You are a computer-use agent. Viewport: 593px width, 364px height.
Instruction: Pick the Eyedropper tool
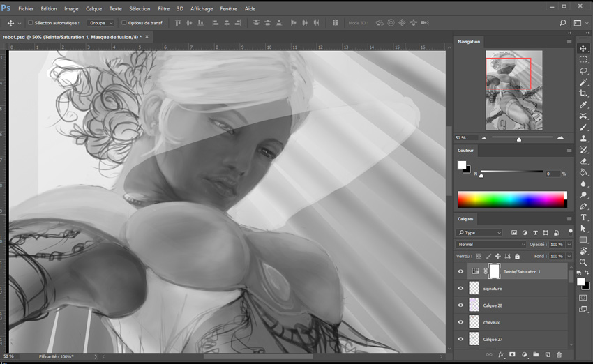[x=583, y=105]
